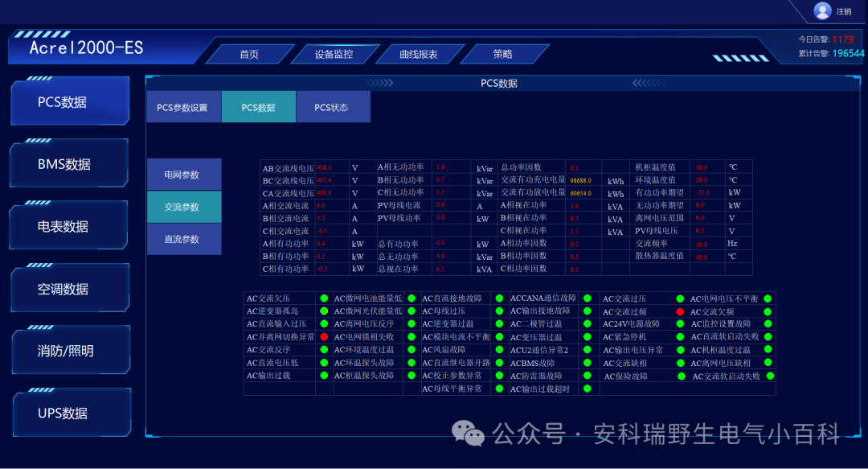868x469 pixels.
Task: Select the PCS数据 sub-tab
Action: pos(259,107)
